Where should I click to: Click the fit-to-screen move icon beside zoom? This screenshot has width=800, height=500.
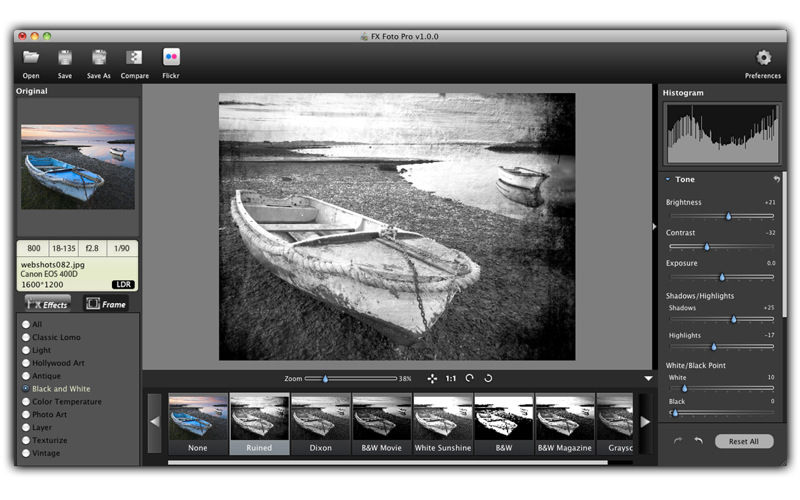point(432,379)
